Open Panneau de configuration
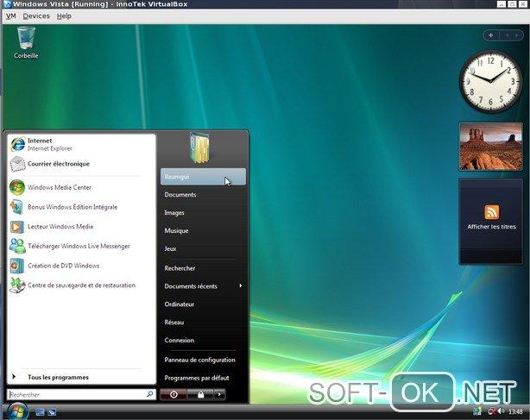 click(x=199, y=360)
